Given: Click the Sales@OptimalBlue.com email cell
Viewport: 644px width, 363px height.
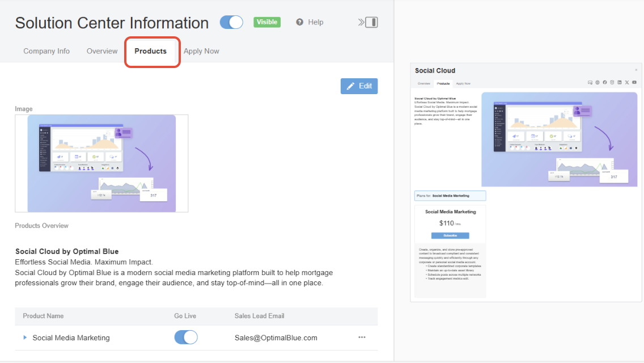Looking at the screenshot, I should (276, 337).
